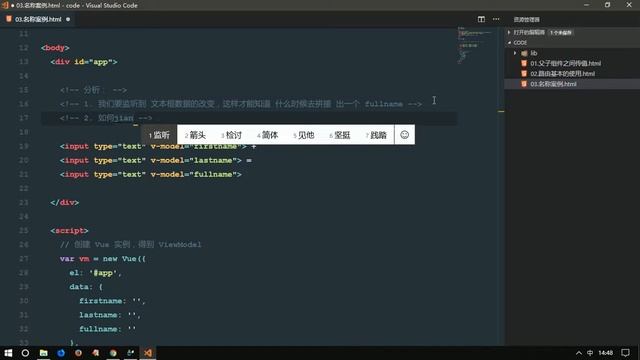Choose IME candidate 7 践踏

pos(376,135)
